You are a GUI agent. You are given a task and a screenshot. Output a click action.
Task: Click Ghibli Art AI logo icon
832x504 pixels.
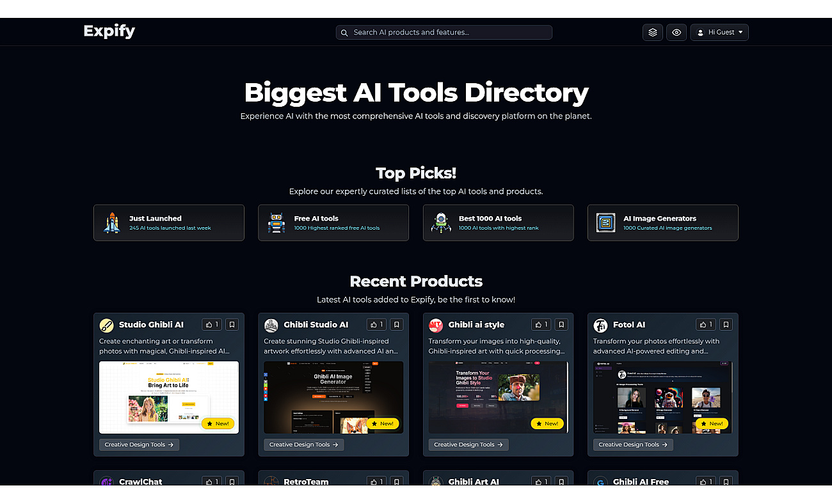click(436, 482)
